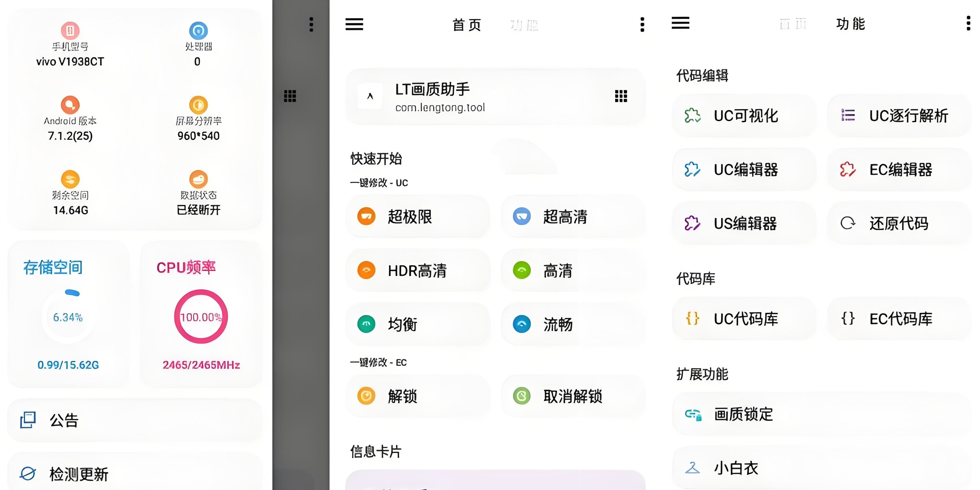Open three-dot menu on gray overlay panel
Image resolution: width=980 pixels, height=490 pixels.
[311, 24]
